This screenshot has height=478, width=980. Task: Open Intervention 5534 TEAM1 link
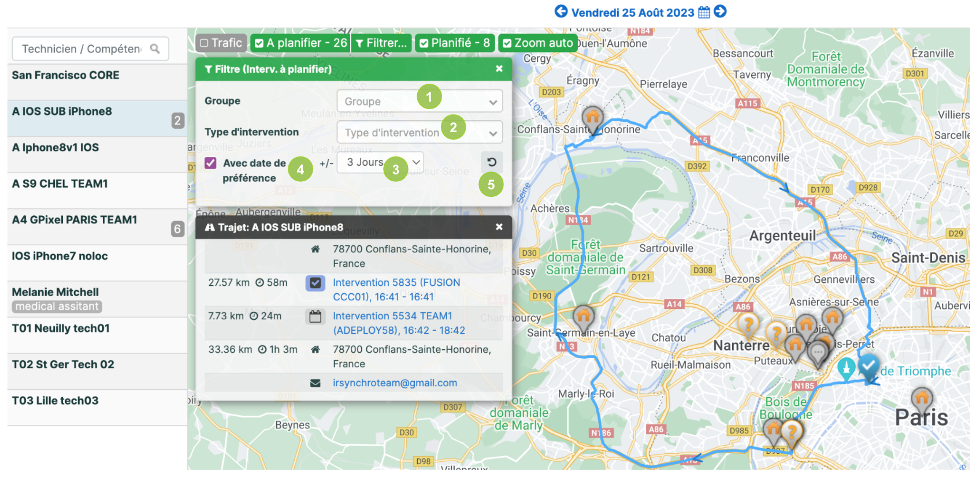click(x=399, y=323)
